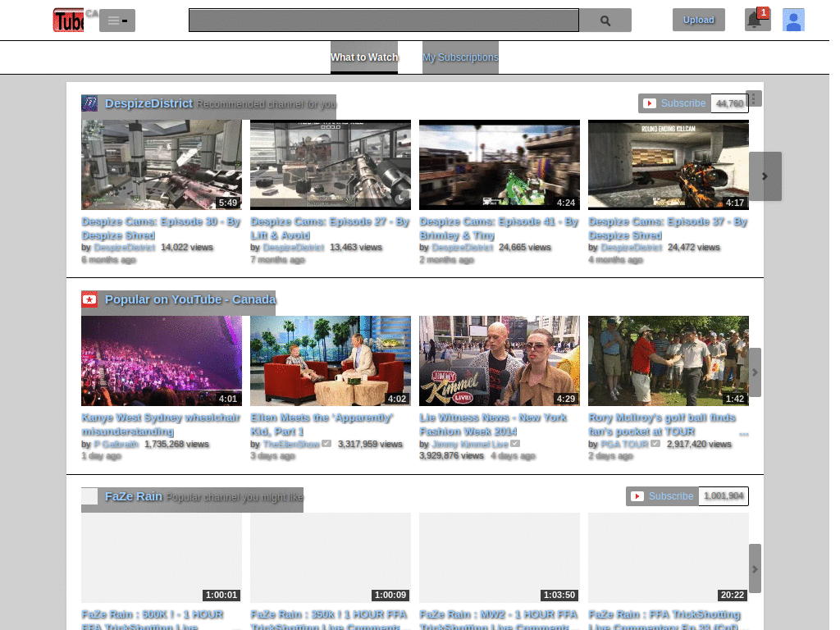The image size is (840, 630).
Task: Click the 44,760 subscriber count
Action: point(729,103)
